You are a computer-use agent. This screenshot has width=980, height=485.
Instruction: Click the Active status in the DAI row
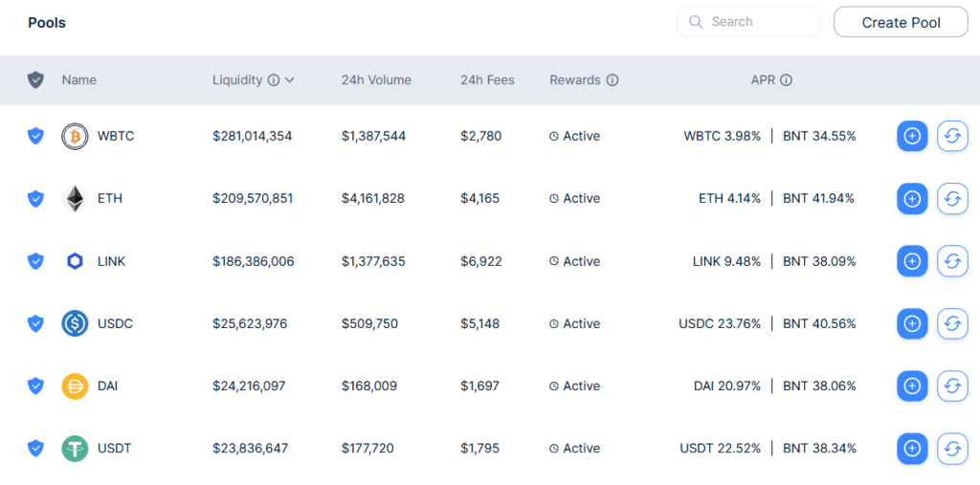click(581, 386)
